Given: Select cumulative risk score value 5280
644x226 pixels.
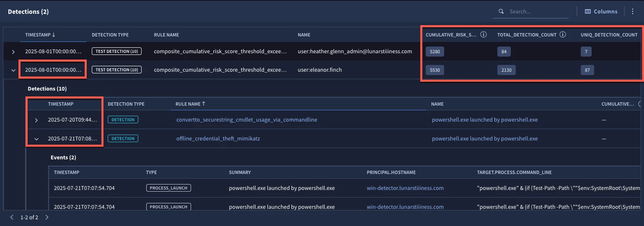Looking at the screenshot, I should click(x=435, y=52).
